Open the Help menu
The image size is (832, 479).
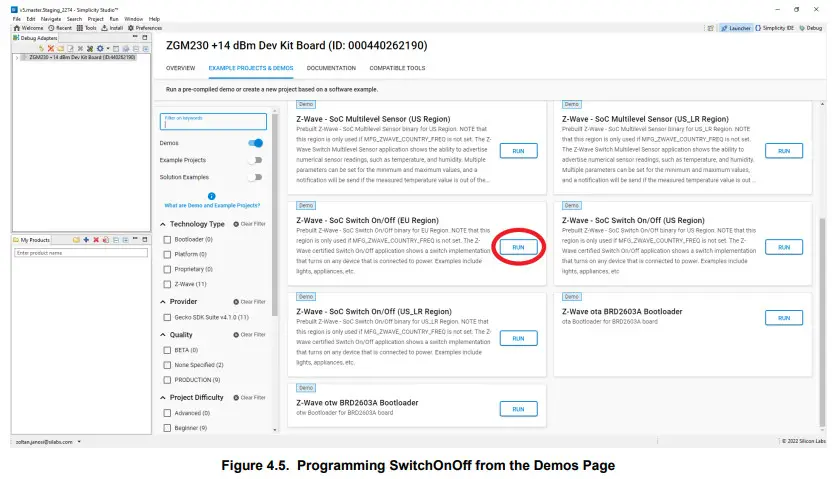[x=154, y=19]
